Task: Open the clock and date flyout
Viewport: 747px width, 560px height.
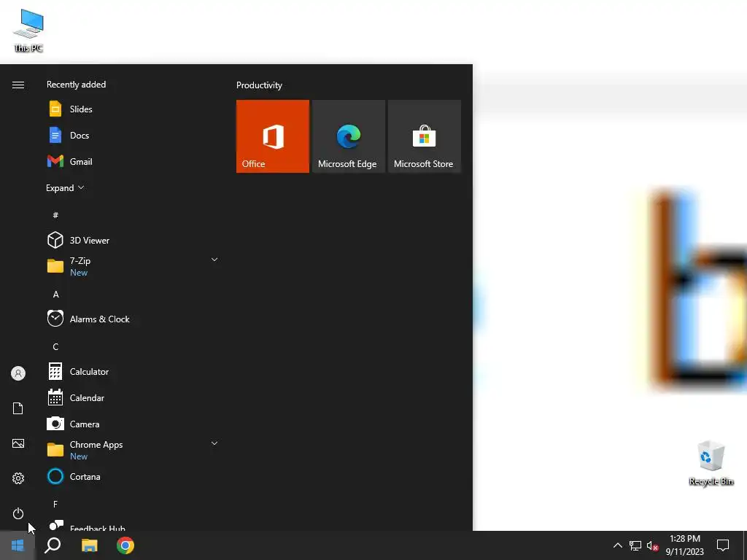Action: [x=684, y=545]
